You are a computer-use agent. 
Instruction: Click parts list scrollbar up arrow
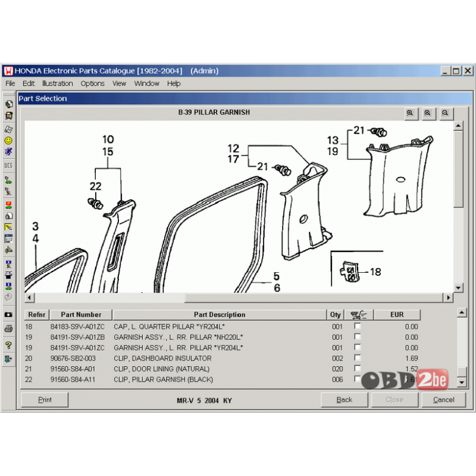[462, 312]
